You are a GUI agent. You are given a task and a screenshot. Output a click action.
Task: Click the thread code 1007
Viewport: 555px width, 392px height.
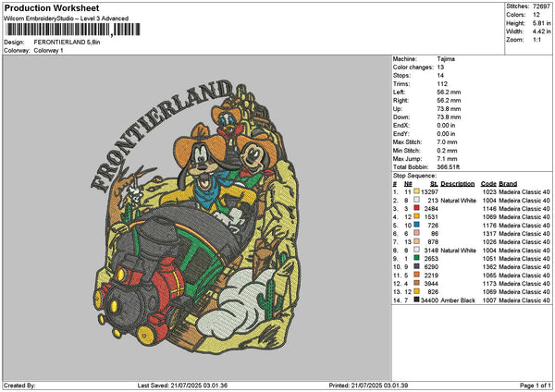pyautogui.click(x=489, y=300)
